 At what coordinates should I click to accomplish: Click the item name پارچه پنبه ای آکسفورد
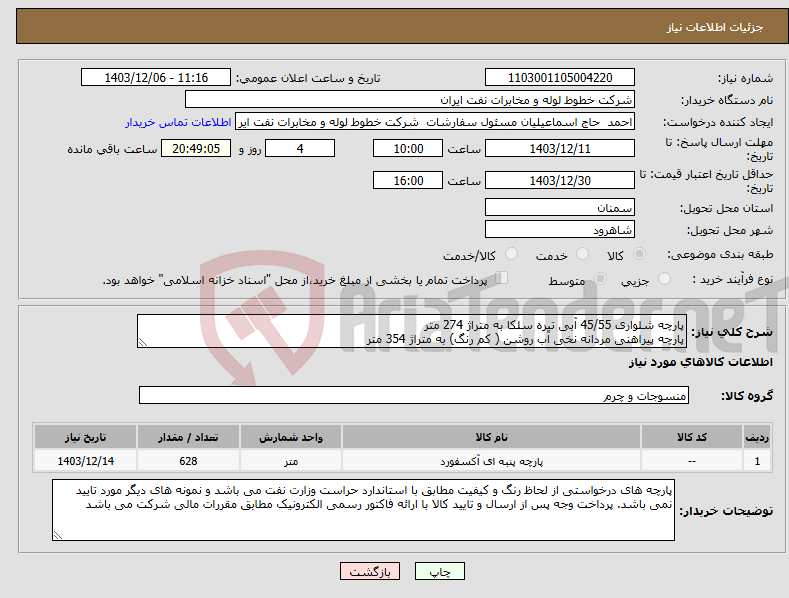coord(491,461)
